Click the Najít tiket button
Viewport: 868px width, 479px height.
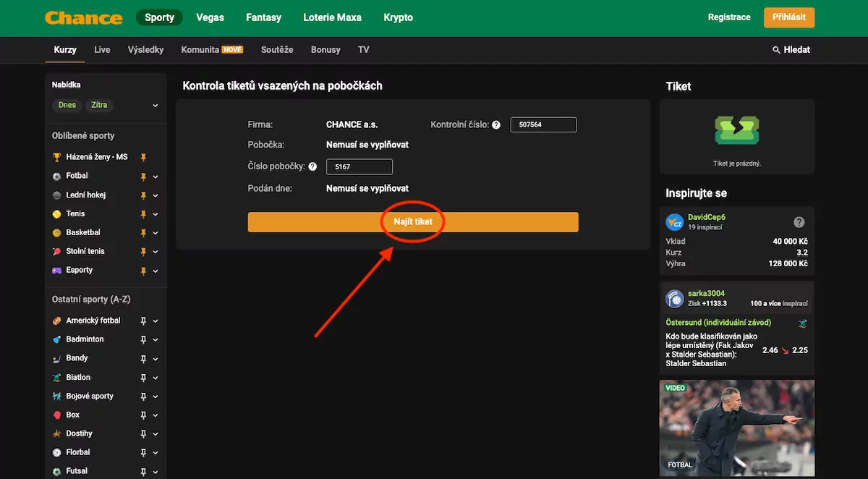click(x=412, y=222)
